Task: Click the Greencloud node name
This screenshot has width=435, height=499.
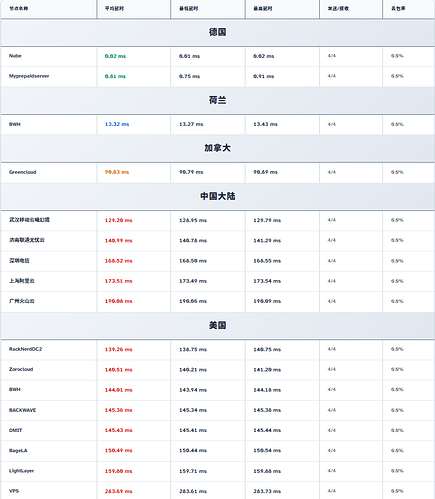Action: coord(23,172)
